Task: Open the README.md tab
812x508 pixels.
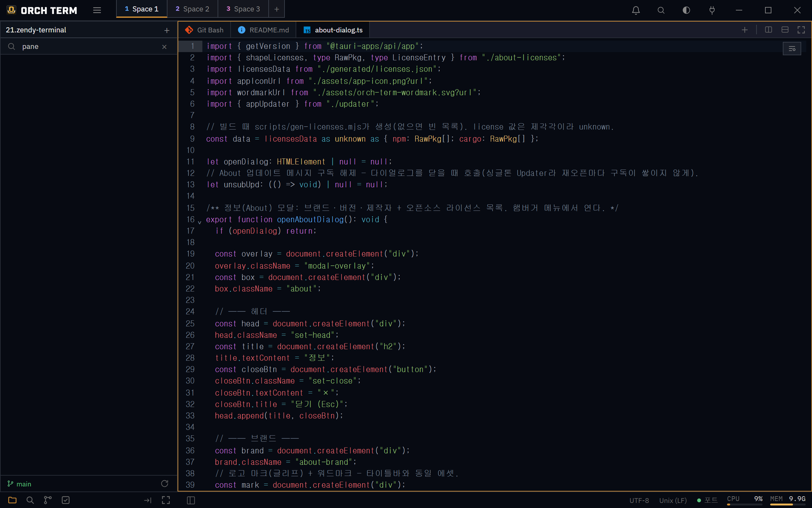Action: 263,30
